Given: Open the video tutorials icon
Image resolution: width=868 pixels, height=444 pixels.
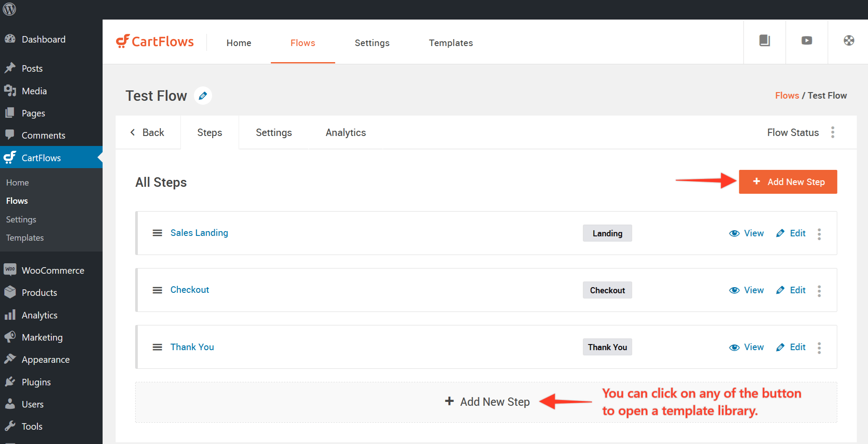Looking at the screenshot, I should point(807,41).
